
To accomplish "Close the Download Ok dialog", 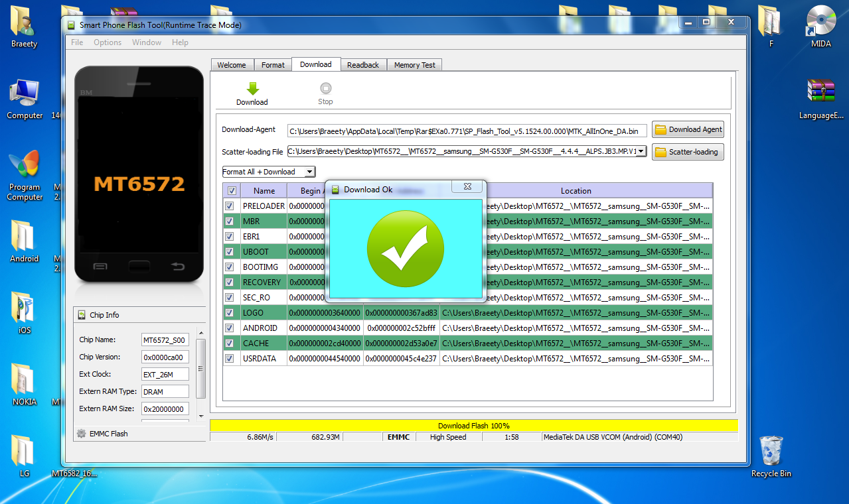I will click(467, 187).
